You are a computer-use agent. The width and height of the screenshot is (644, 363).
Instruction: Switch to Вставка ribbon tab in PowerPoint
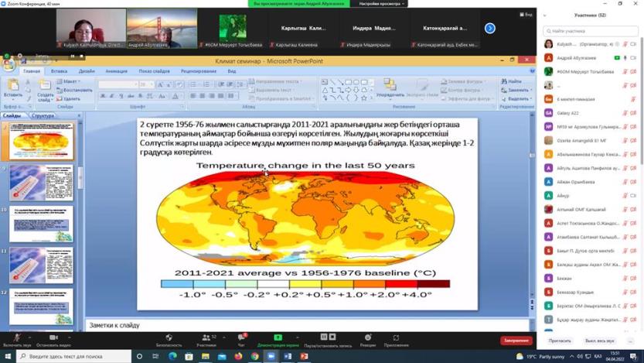click(59, 71)
